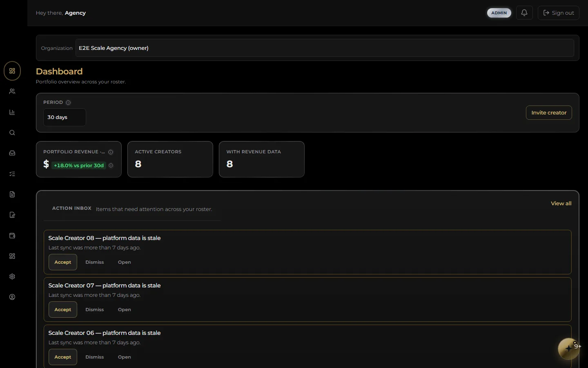Dismiss the Scale Creator 06 alert
Viewport: 588px width, 368px height.
pyautogui.click(x=95, y=357)
